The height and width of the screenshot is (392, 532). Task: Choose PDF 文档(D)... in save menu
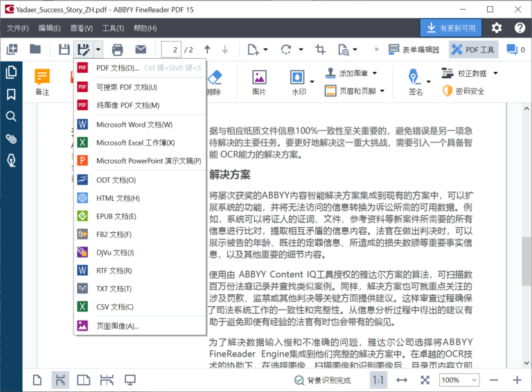(140, 68)
